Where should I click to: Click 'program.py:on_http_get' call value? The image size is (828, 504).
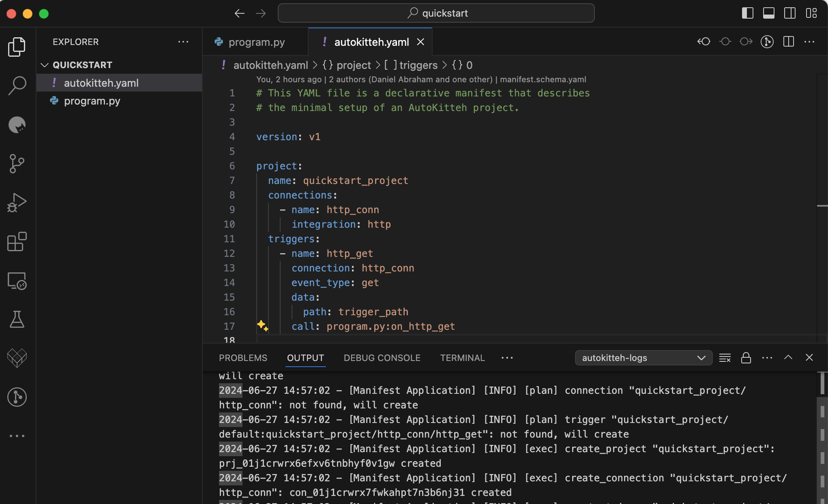(x=391, y=326)
